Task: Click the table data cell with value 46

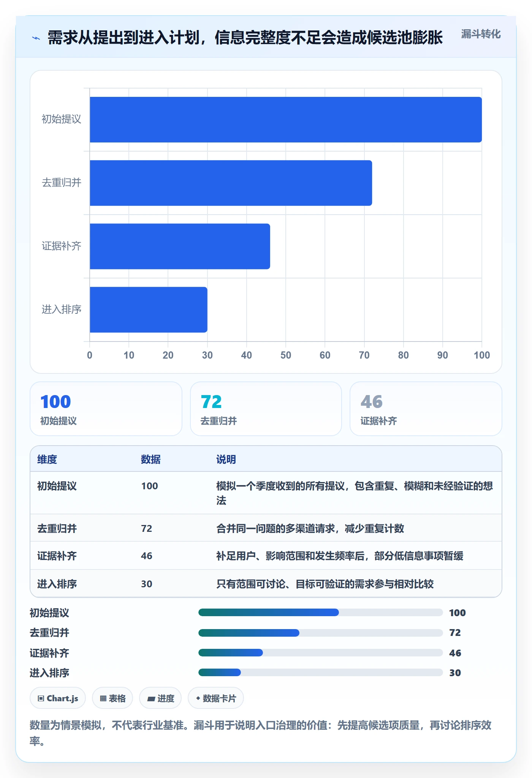Action: (x=147, y=556)
